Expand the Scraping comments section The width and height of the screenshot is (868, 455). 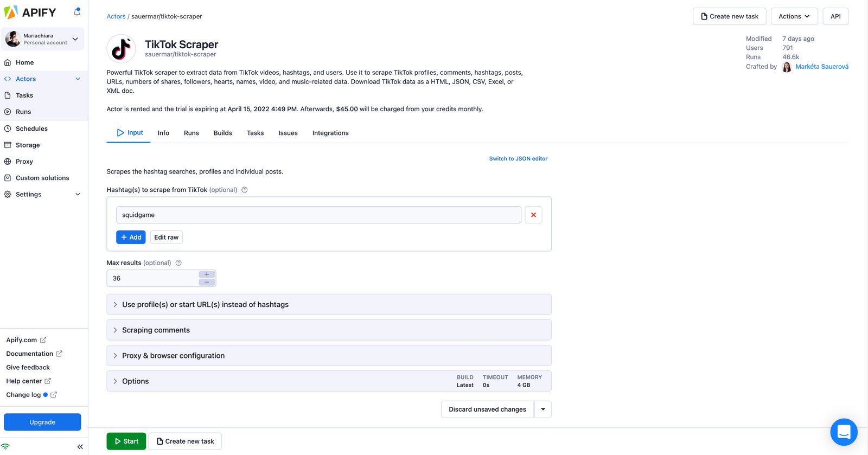(155, 330)
